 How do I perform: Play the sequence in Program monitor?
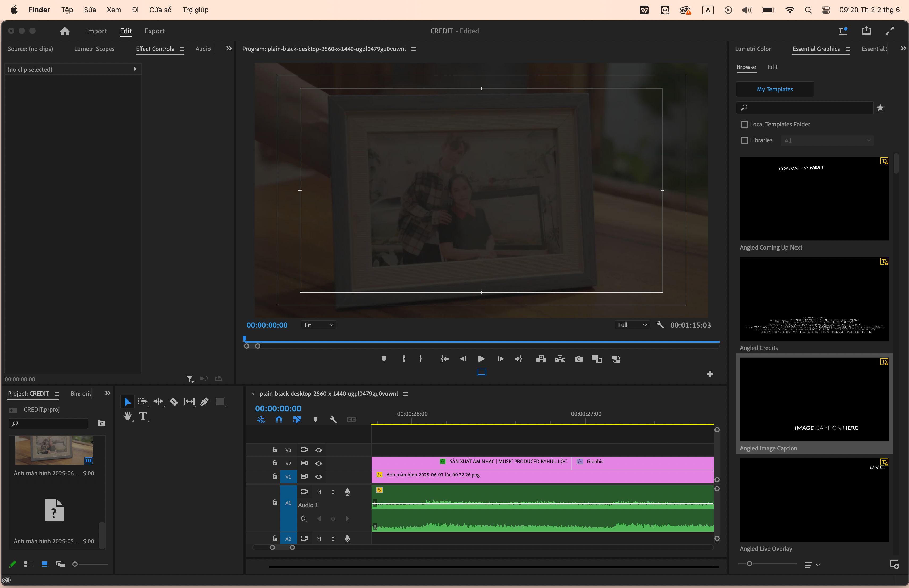482,359
